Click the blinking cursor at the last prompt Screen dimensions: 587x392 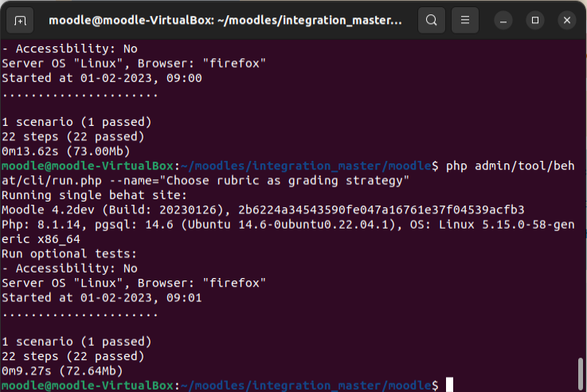pyautogui.click(x=449, y=385)
